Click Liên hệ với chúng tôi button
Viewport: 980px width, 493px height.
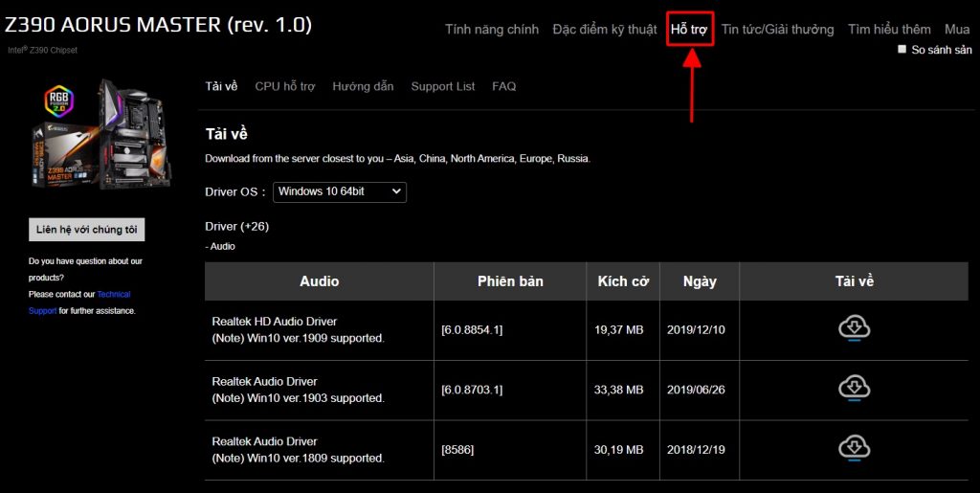click(87, 230)
